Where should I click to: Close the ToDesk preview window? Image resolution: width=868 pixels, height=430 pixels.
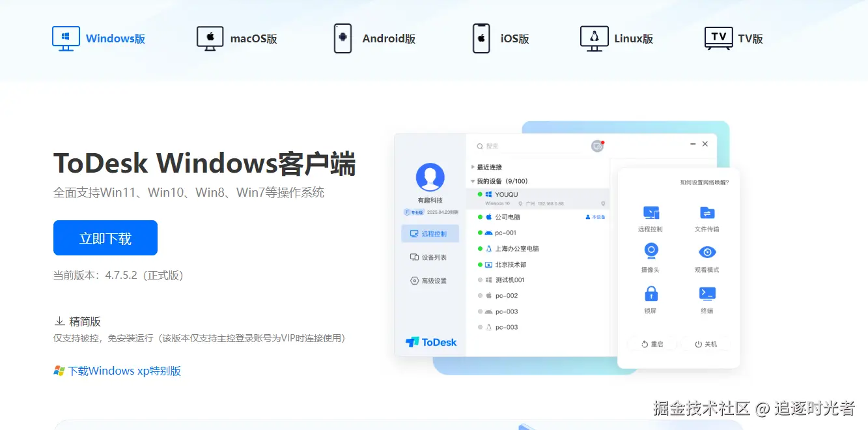(x=705, y=144)
